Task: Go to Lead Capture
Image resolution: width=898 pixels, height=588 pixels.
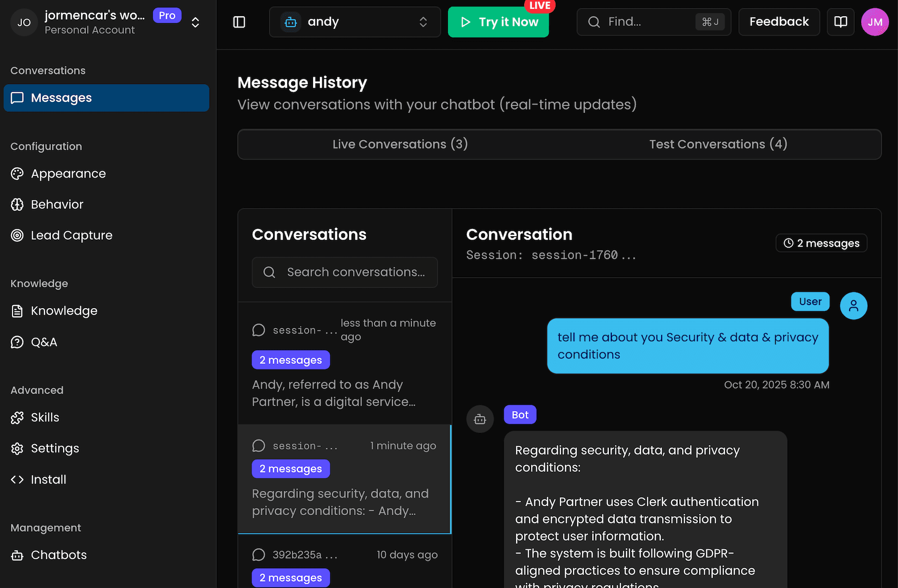Action: tap(71, 236)
